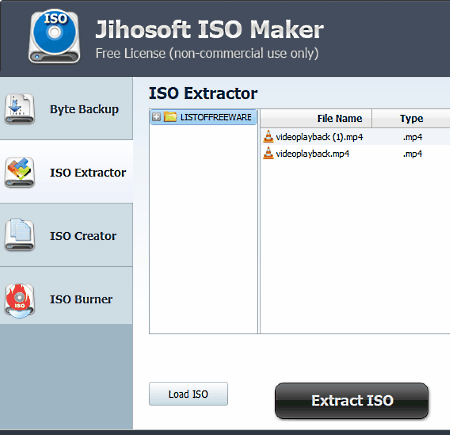
Task: Click the Byte Backup drive icon
Action: click(19, 109)
